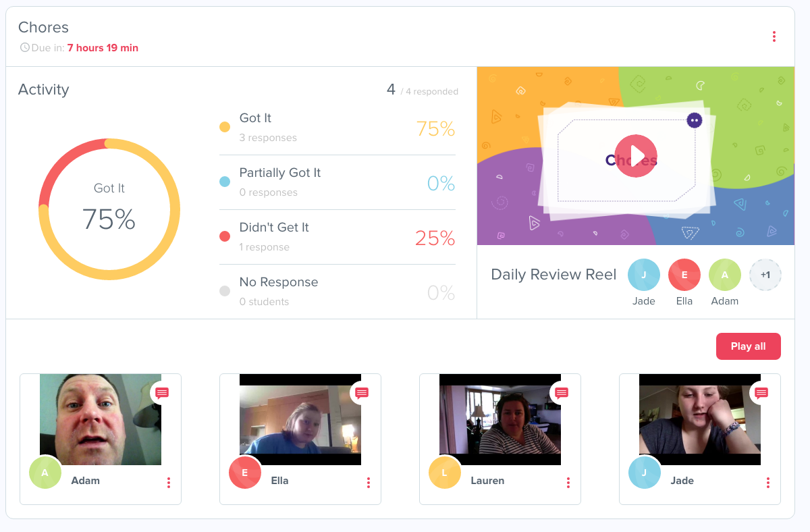This screenshot has width=810, height=532.
Task: Open the three-dot menu on Jade's card
Action: pyautogui.click(x=768, y=482)
